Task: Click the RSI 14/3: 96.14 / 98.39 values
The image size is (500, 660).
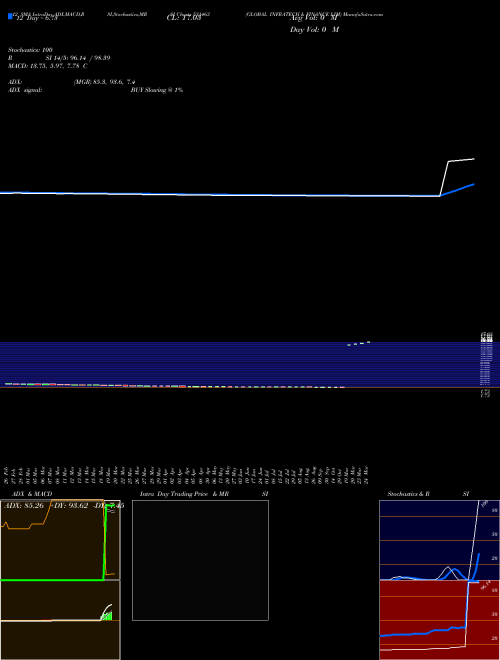Action: [x=78, y=58]
